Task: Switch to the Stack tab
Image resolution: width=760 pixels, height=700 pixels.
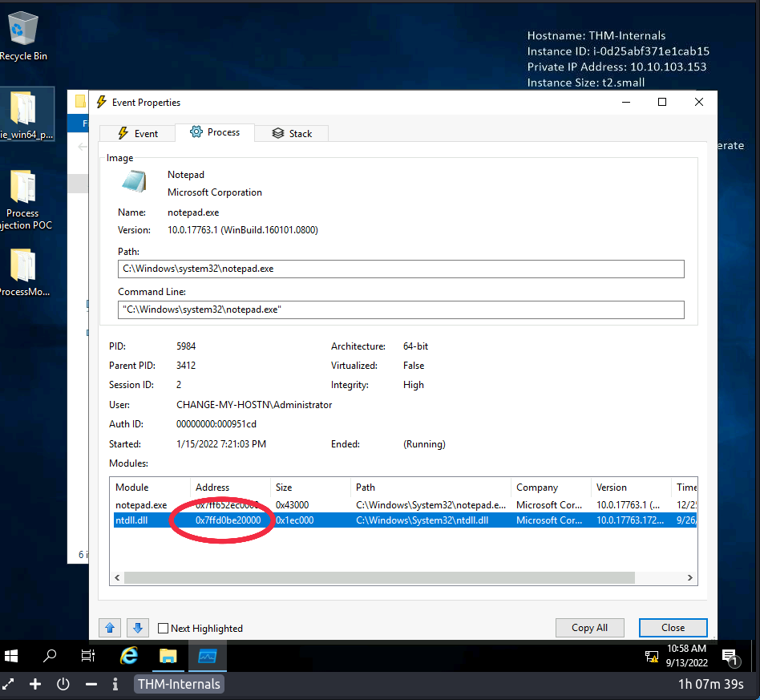Action: click(x=291, y=133)
